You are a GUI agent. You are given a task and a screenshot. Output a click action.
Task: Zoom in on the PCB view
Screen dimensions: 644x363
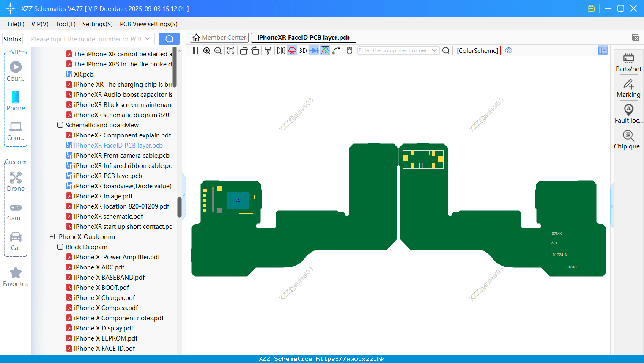207,50
